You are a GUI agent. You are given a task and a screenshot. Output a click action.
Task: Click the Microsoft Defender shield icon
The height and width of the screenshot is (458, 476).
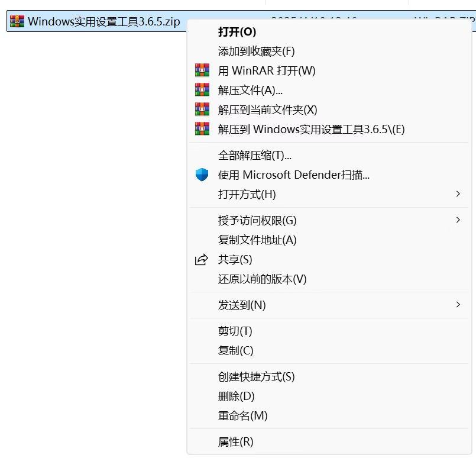(x=202, y=175)
